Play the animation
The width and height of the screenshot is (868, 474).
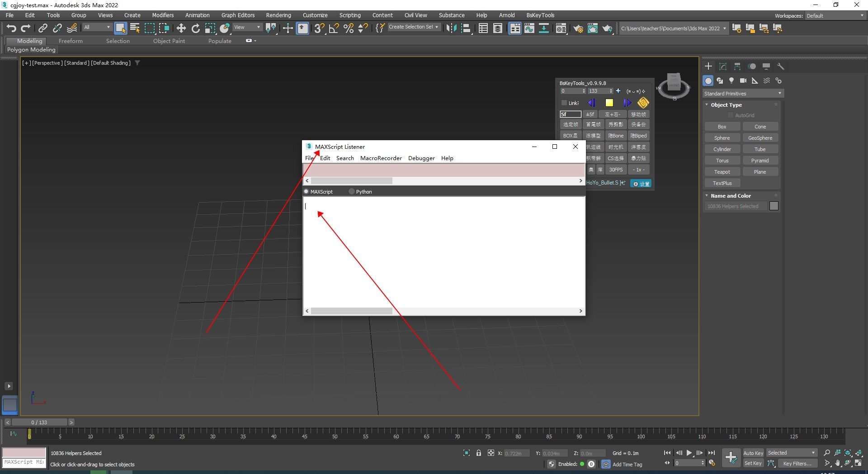point(689,453)
